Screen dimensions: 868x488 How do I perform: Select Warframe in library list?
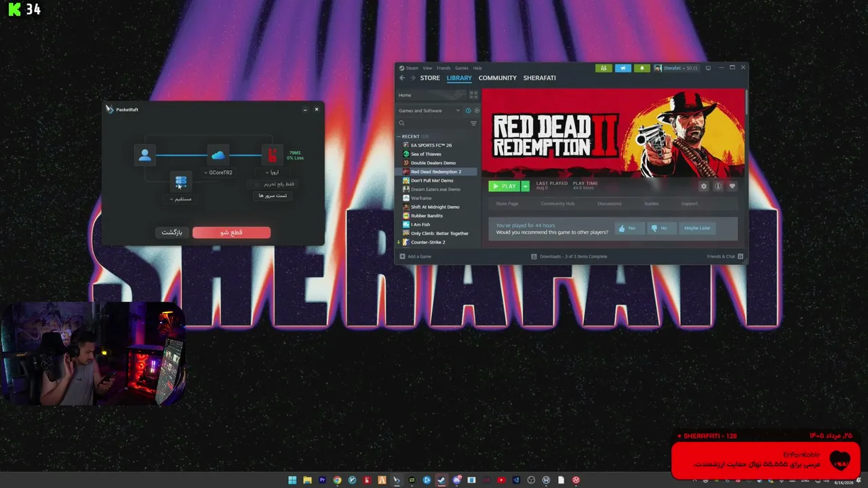click(x=436, y=198)
